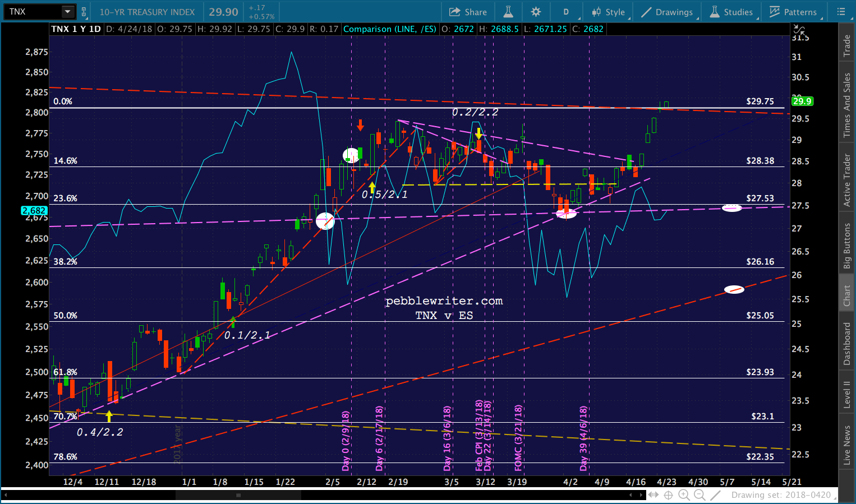Click the Comparison (LINE, /ES) study label
This screenshot has height=504, width=856.
[390, 29]
